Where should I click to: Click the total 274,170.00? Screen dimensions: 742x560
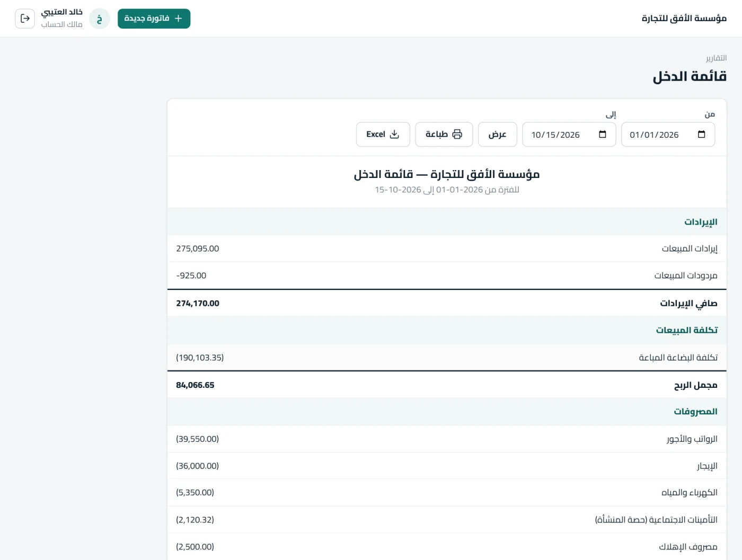(198, 303)
